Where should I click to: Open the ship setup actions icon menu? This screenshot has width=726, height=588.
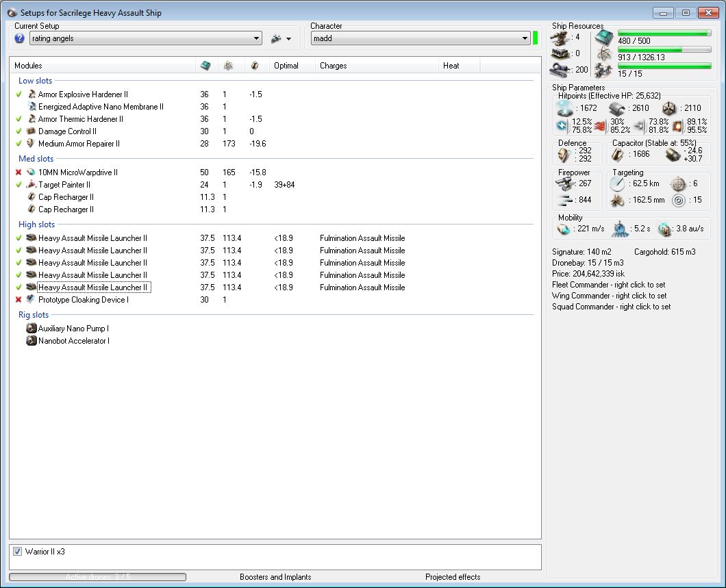(280, 39)
